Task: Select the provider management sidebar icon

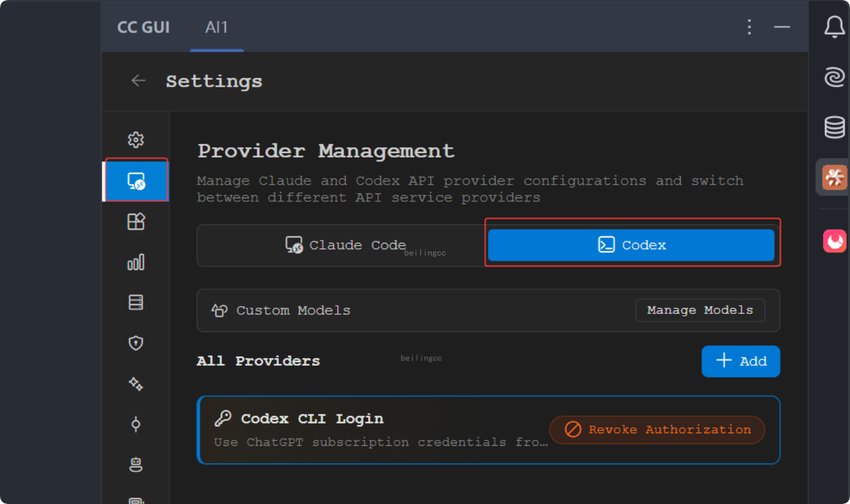Action: point(135,181)
